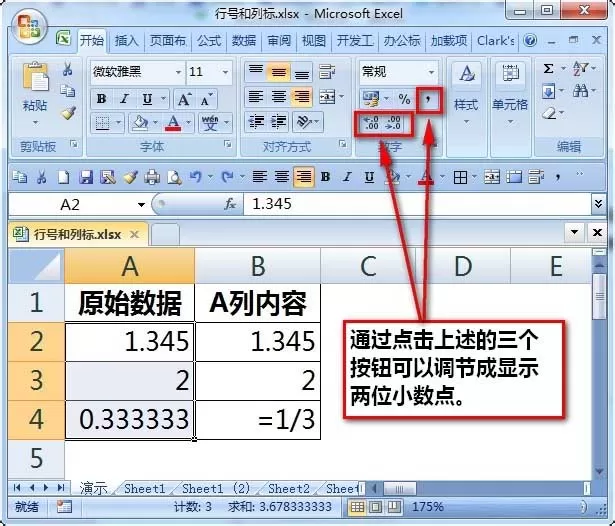Click the ribbon Format Painter brush
615x526 pixels.
(x=68, y=113)
